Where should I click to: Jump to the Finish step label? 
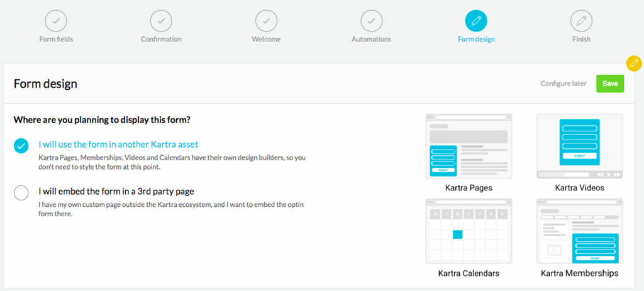point(581,40)
